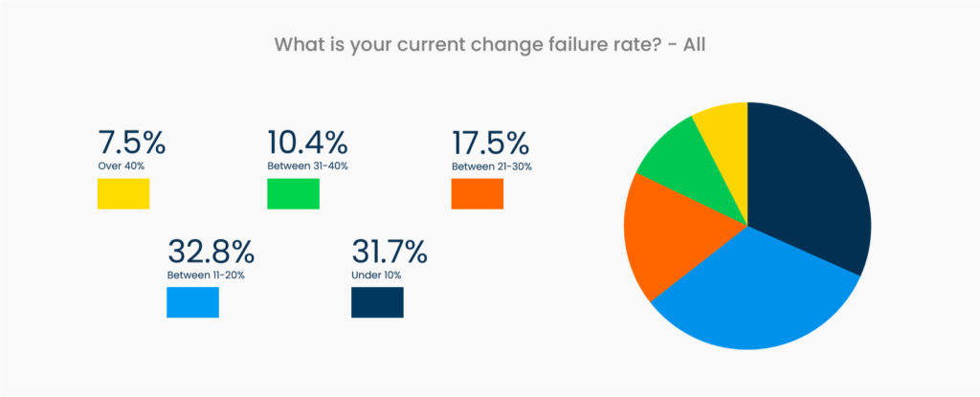The height and width of the screenshot is (397, 980).
Task: Click the orange Between 21-30% legend swatch
Action: tap(477, 194)
